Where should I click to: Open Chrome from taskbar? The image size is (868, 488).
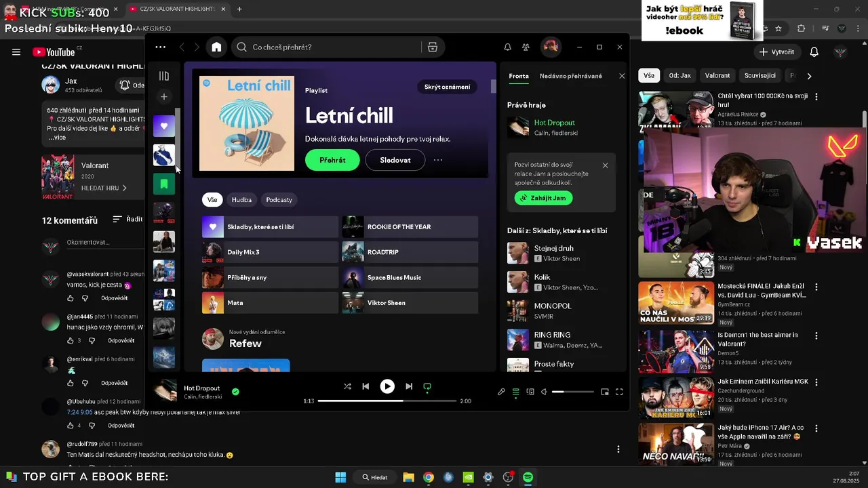(x=429, y=477)
